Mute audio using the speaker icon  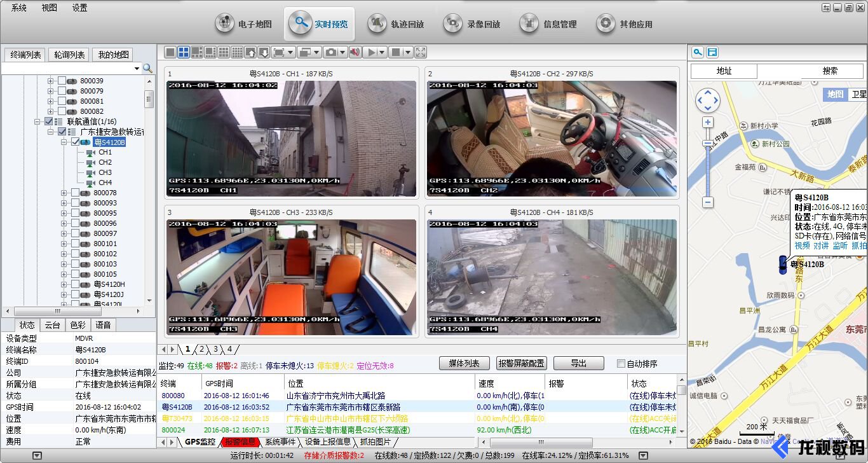[x=355, y=52]
